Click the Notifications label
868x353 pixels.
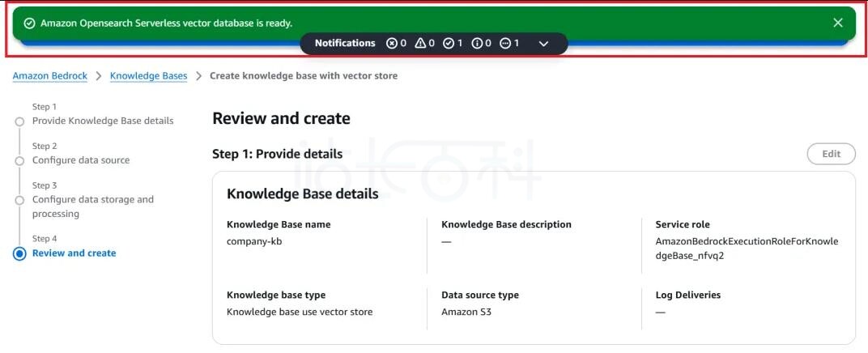(345, 43)
